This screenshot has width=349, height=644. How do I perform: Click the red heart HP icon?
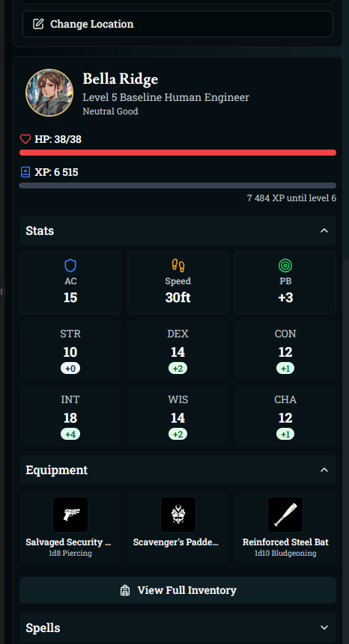coord(25,139)
